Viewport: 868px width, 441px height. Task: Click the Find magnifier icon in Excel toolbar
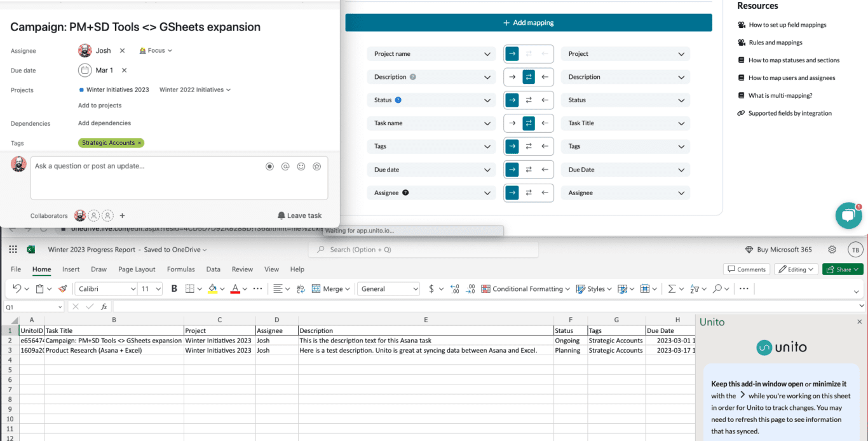717,288
